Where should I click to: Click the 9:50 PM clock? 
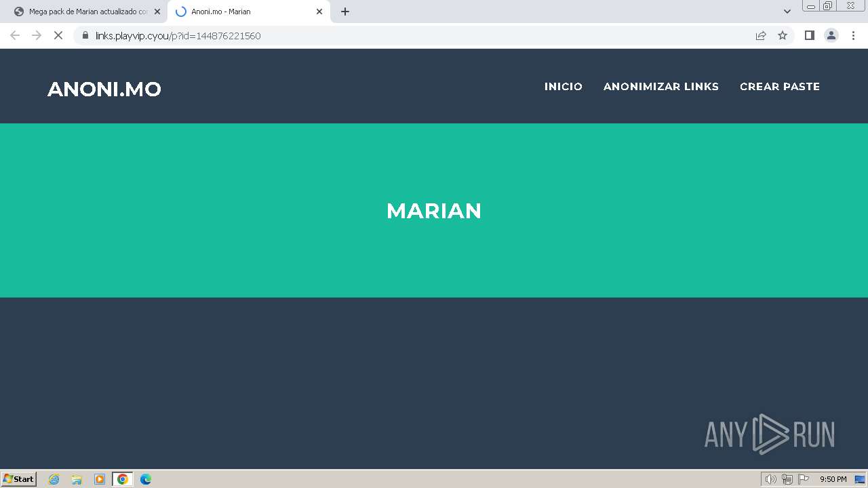click(833, 479)
